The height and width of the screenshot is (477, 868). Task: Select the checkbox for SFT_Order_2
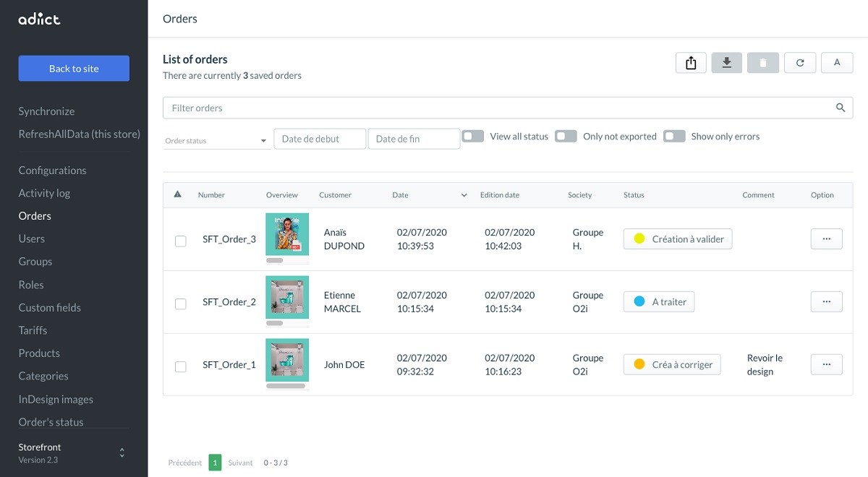click(181, 304)
